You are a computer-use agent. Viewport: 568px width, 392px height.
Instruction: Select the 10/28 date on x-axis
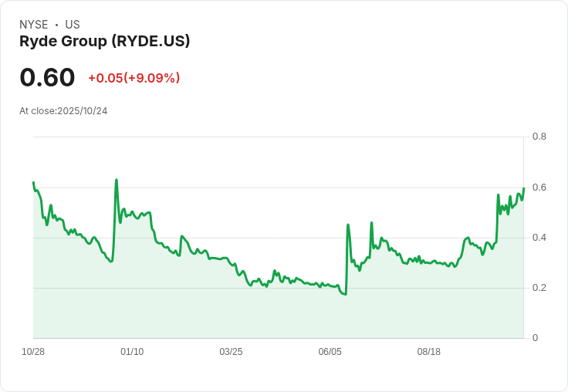click(33, 352)
